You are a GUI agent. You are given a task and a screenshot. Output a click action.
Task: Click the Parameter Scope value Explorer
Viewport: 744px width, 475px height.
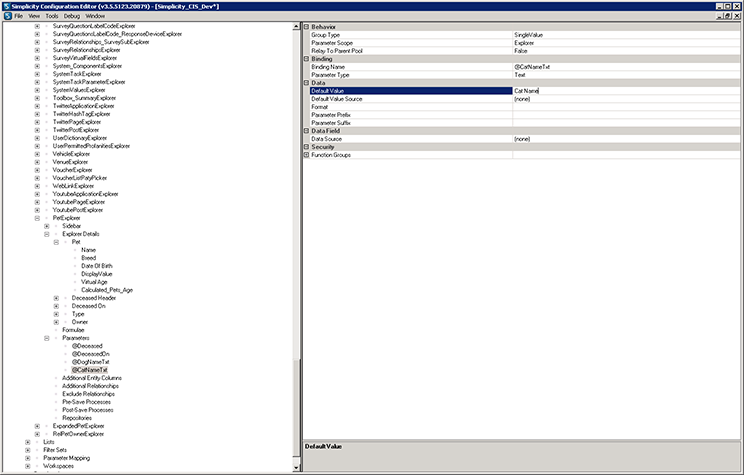[x=626, y=43]
